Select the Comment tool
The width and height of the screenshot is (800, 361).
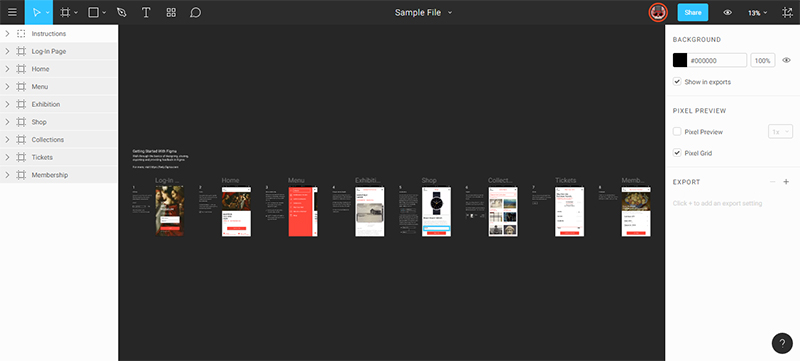(x=195, y=13)
